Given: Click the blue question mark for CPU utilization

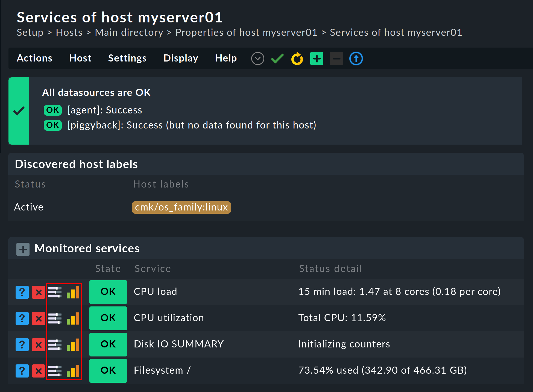Looking at the screenshot, I should coord(22,318).
